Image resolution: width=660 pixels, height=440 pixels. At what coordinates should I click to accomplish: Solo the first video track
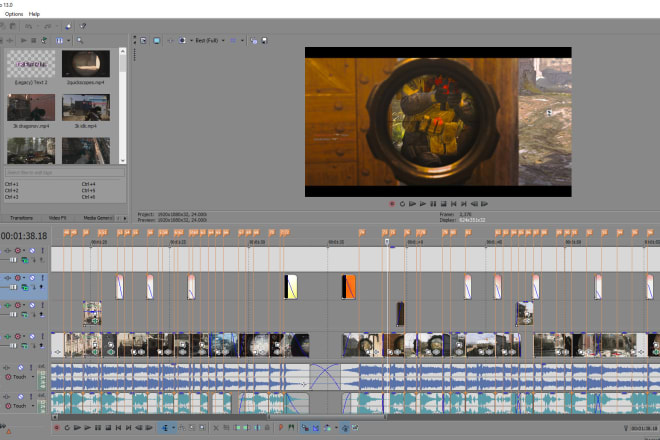[42, 251]
